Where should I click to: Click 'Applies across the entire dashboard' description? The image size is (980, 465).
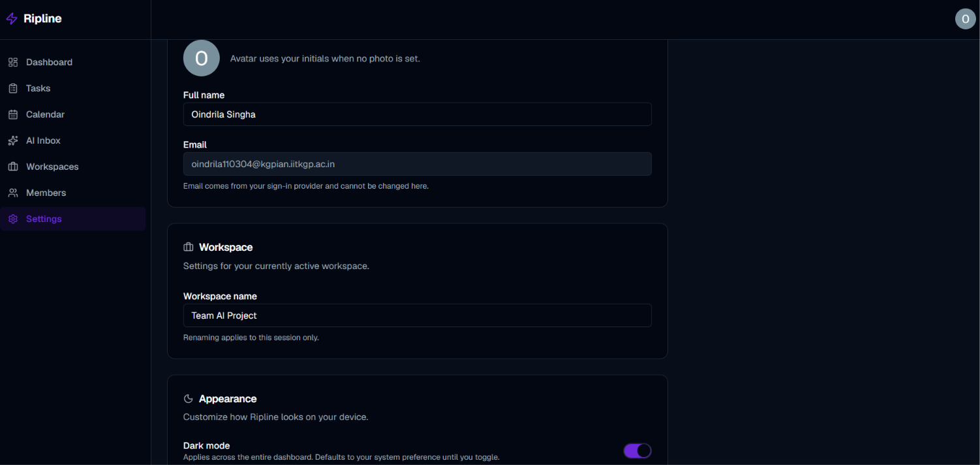[341, 458]
